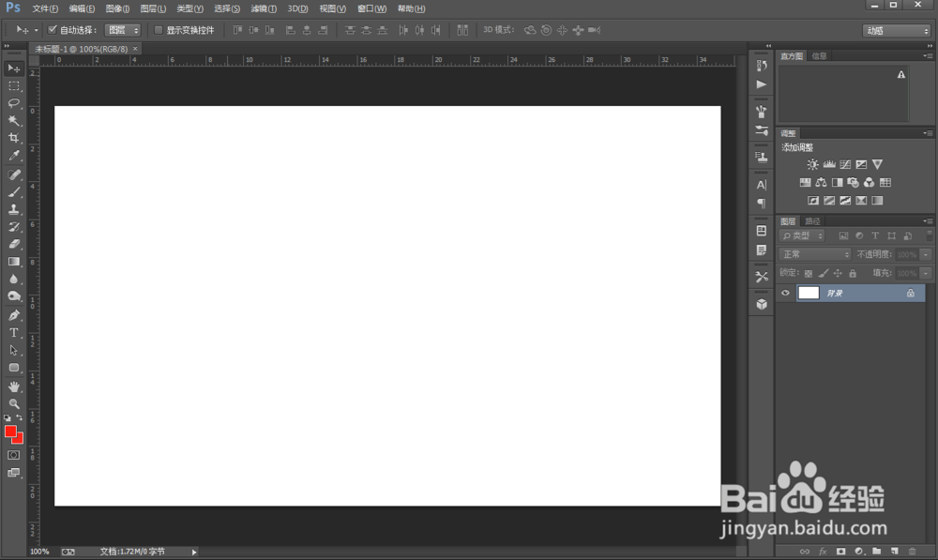Select the Zoom tool
The height and width of the screenshot is (560, 938).
(14, 404)
